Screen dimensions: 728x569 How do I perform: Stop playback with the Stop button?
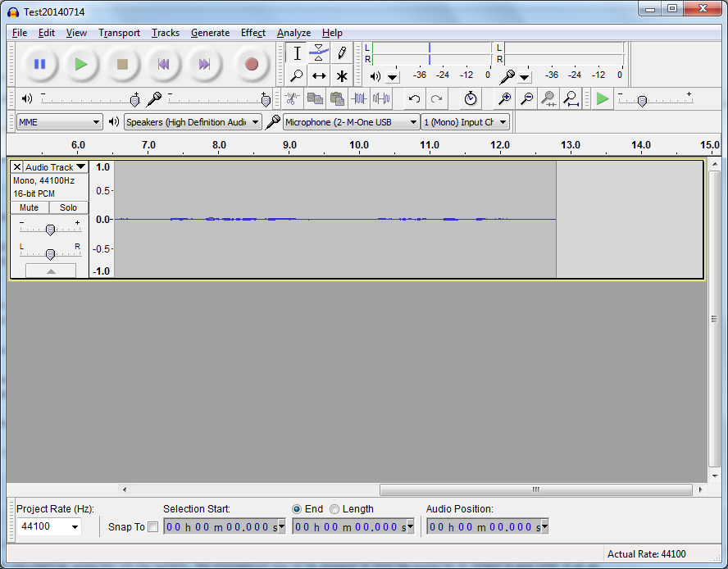pyautogui.click(x=122, y=64)
